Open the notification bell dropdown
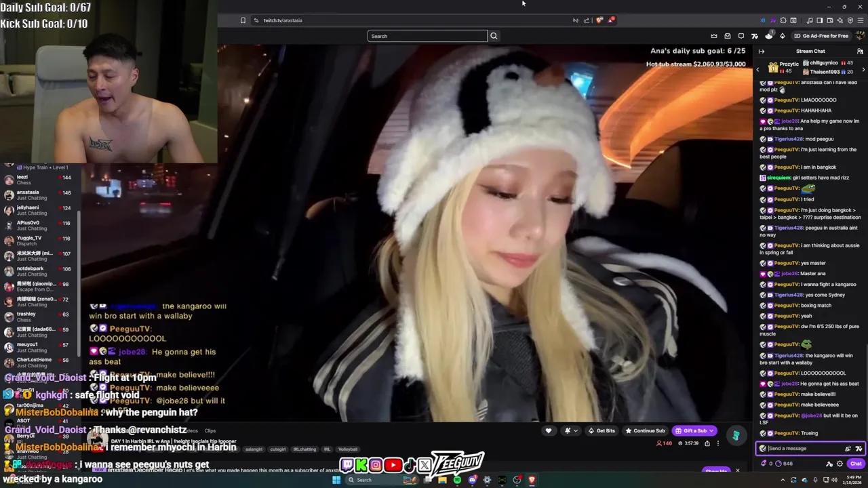868x488 pixels. pos(571,430)
